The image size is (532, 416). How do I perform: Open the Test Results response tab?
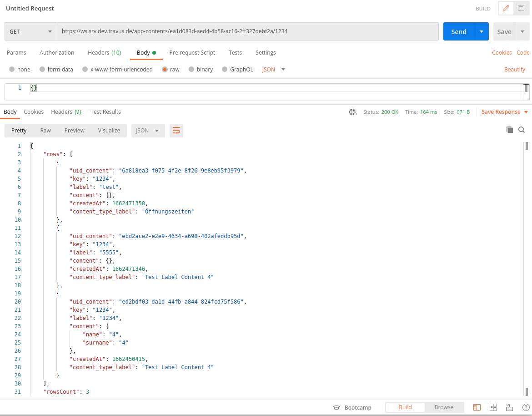click(105, 112)
